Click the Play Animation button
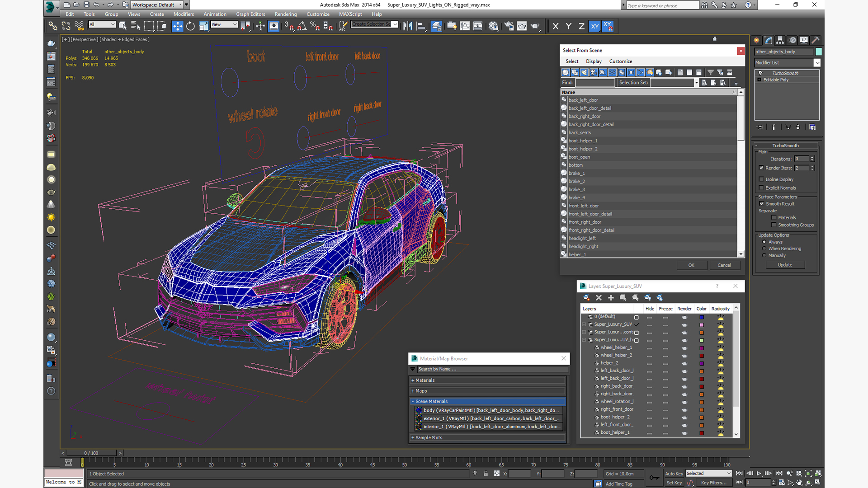Viewport: 868px width, 488px height. click(x=759, y=474)
